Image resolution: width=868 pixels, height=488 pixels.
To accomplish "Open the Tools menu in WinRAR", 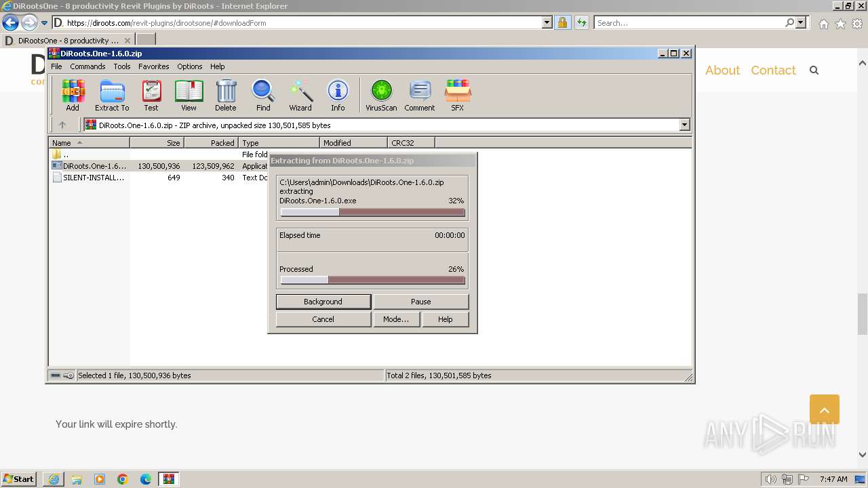I will (x=122, y=66).
